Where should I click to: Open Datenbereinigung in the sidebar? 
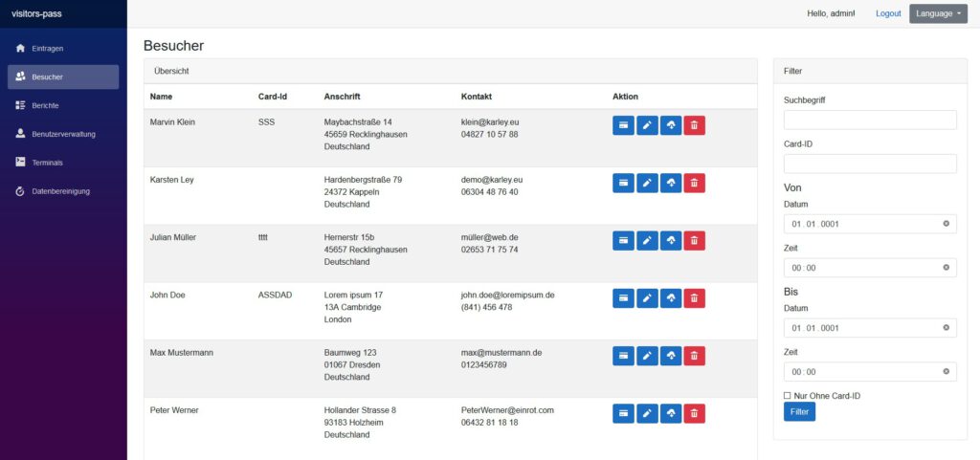(x=63, y=191)
